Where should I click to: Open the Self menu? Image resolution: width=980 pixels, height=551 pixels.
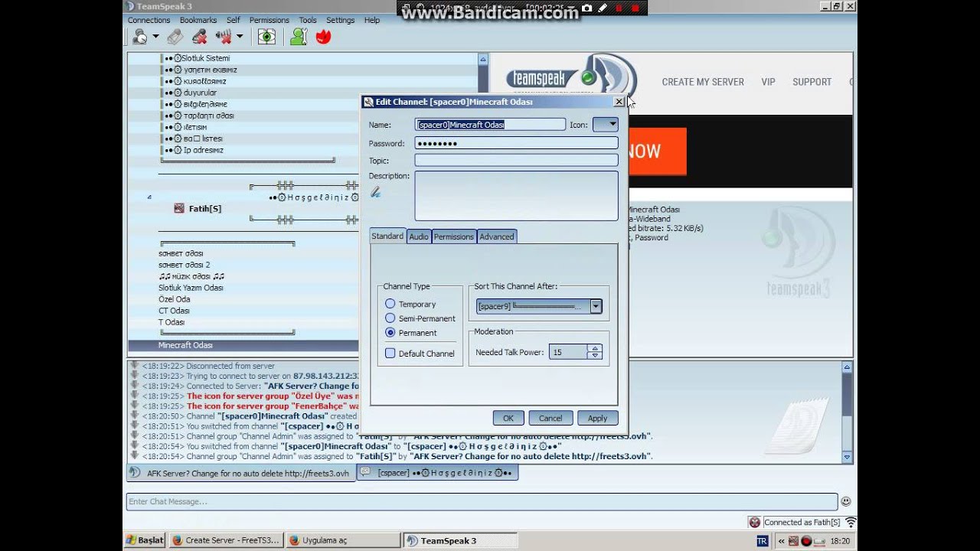[x=234, y=20]
